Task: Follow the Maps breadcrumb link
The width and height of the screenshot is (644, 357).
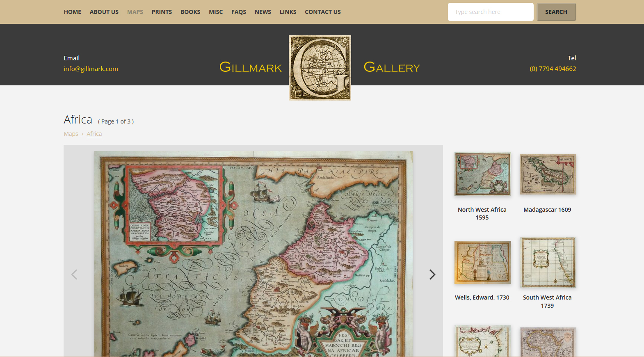Action: tap(71, 134)
